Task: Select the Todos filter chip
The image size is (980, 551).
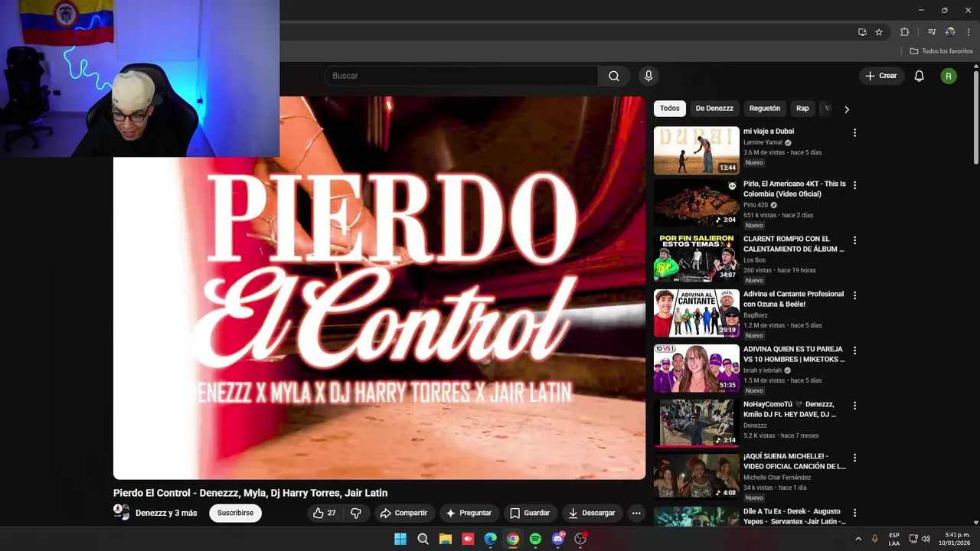Action: [669, 109]
